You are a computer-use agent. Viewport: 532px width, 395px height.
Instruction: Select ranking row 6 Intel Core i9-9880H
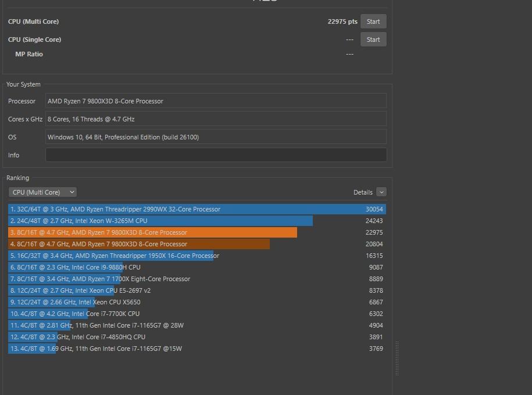point(197,267)
